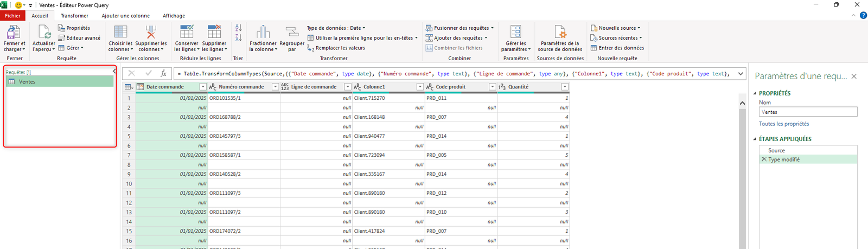Open the Toutes les propriétés link
Viewport: 868px width, 249px height.
784,124
